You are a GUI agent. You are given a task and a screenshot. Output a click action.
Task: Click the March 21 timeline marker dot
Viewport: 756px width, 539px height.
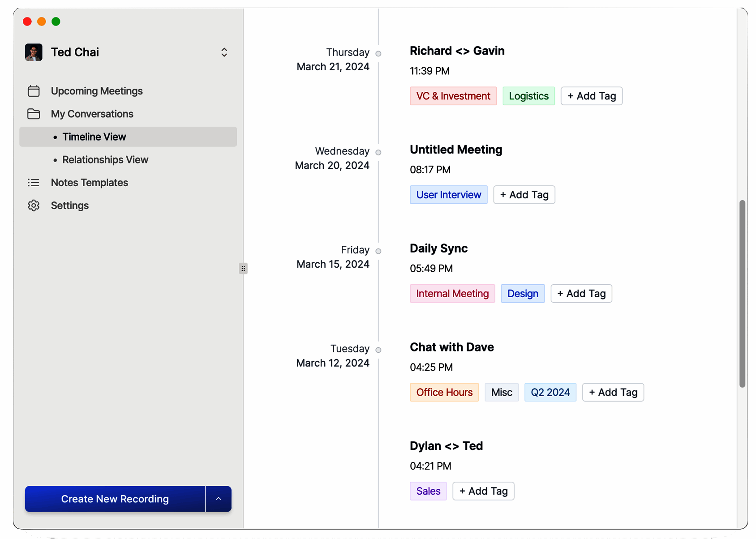click(378, 54)
